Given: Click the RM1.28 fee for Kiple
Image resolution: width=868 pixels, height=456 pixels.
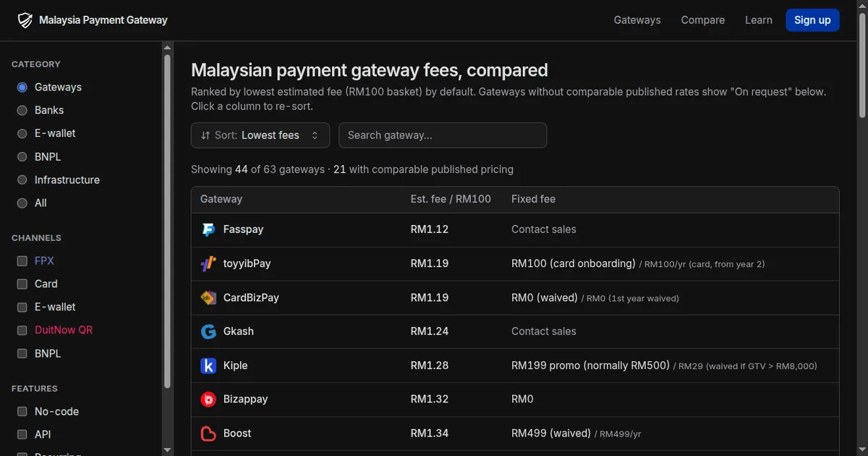Looking at the screenshot, I should click(x=430, y=366).
